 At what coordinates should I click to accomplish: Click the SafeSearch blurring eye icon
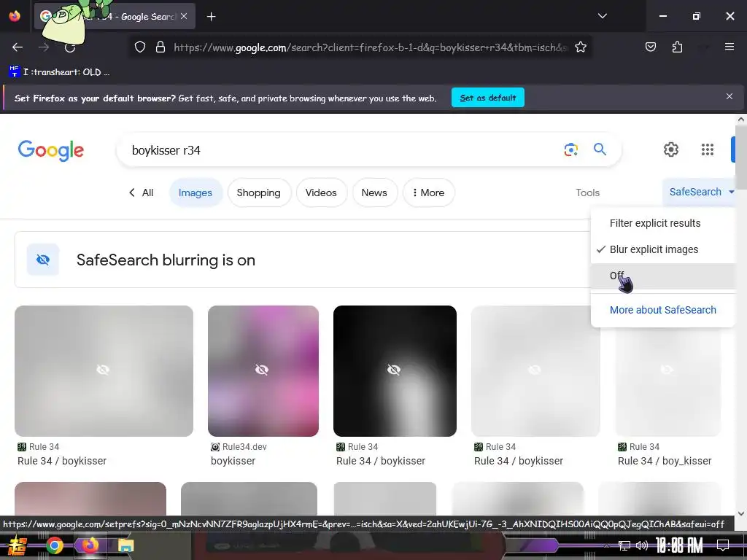[x=43, y=260]
